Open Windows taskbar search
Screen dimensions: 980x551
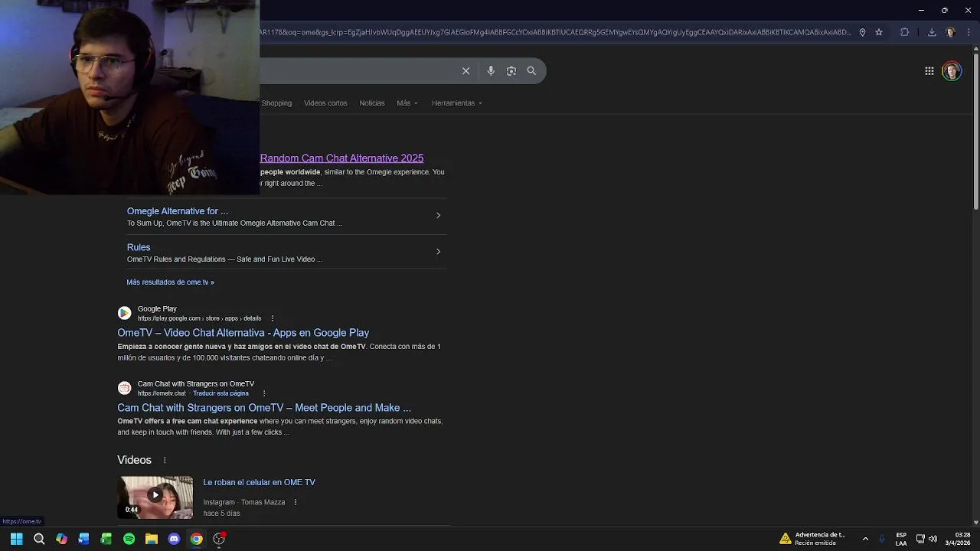click(x=39, y=539)
